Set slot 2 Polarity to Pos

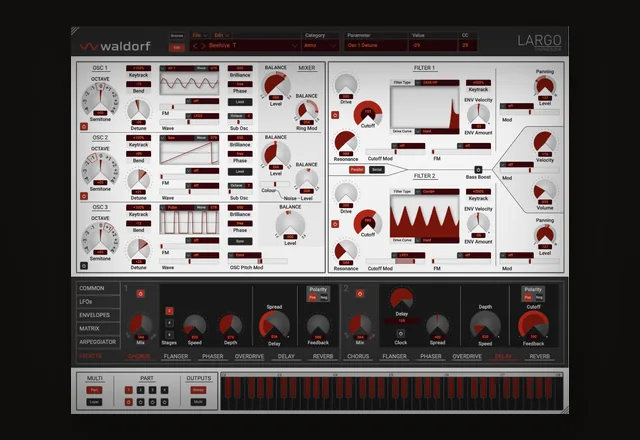(528, 298)
